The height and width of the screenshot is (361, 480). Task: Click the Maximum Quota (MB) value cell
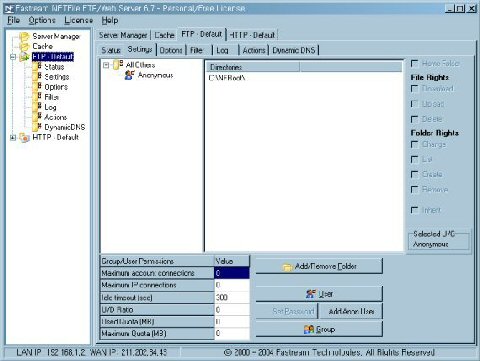[232, 333]
